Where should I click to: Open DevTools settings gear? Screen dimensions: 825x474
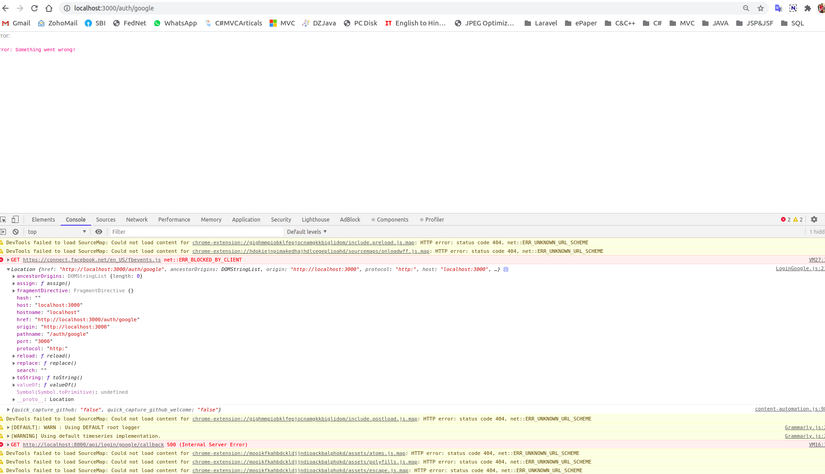pyautogui.click(x=814, y=219)
